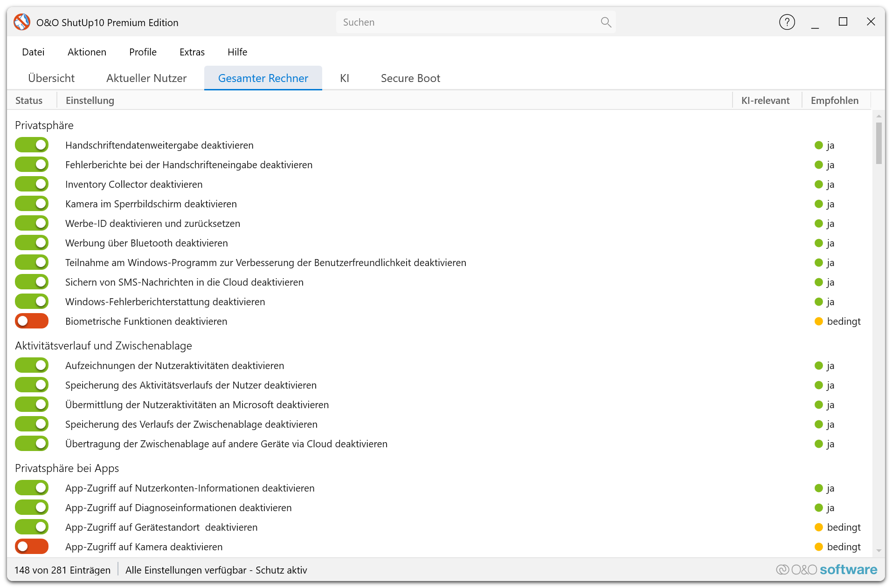Click the yellow dot for App-Zugriff auf Kamera
The image size is (892, 588).
pyautogui.click(x=818, y=547)
